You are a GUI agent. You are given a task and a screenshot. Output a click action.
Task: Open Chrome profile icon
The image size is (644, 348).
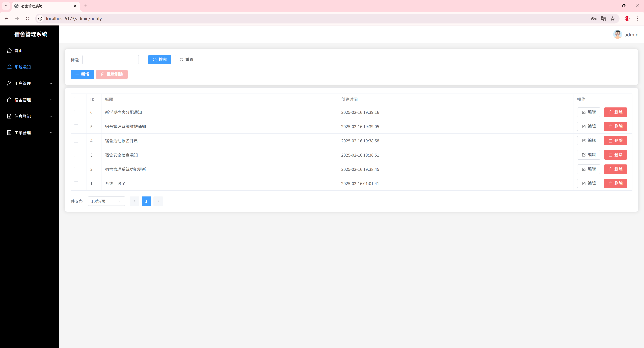pyautogui.click(x=627, y=18)
